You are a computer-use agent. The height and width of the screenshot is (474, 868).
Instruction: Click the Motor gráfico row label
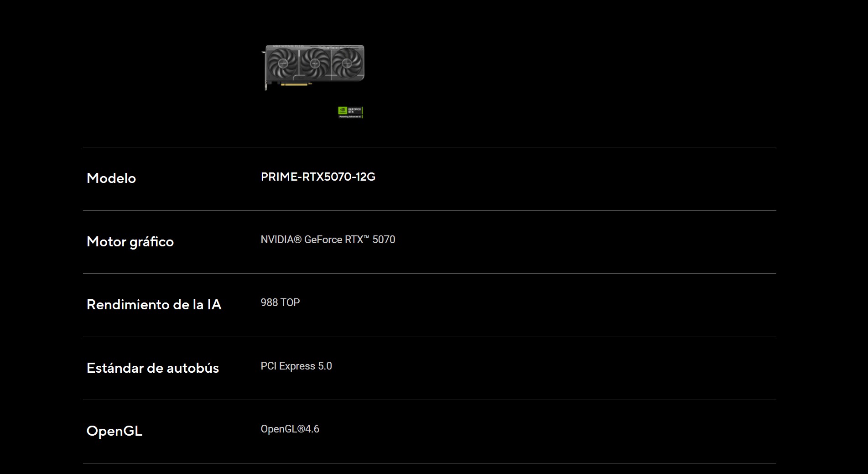130,241
